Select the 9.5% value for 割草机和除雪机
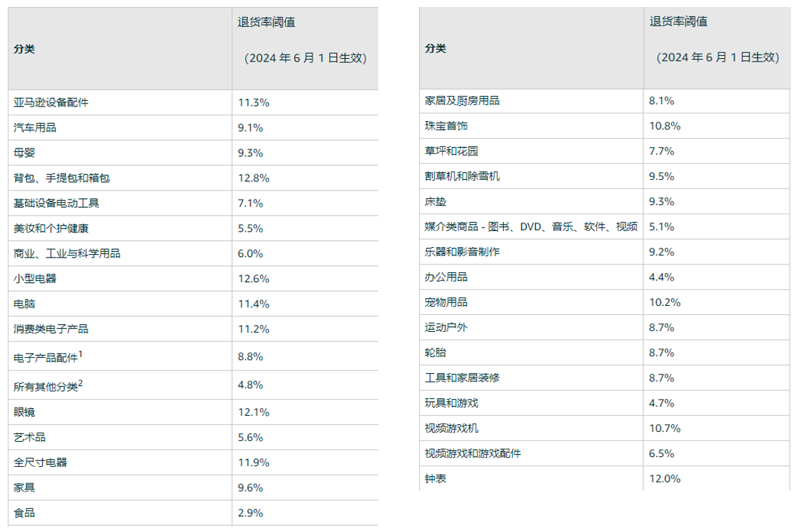This screenshot has width=798, height=532. click(662, 176)
